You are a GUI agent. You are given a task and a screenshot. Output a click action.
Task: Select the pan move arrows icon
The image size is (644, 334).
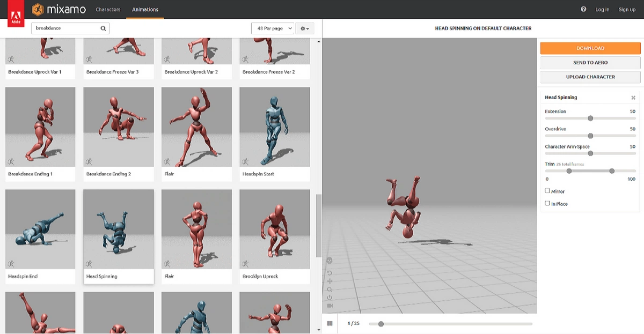pos(330,281)
